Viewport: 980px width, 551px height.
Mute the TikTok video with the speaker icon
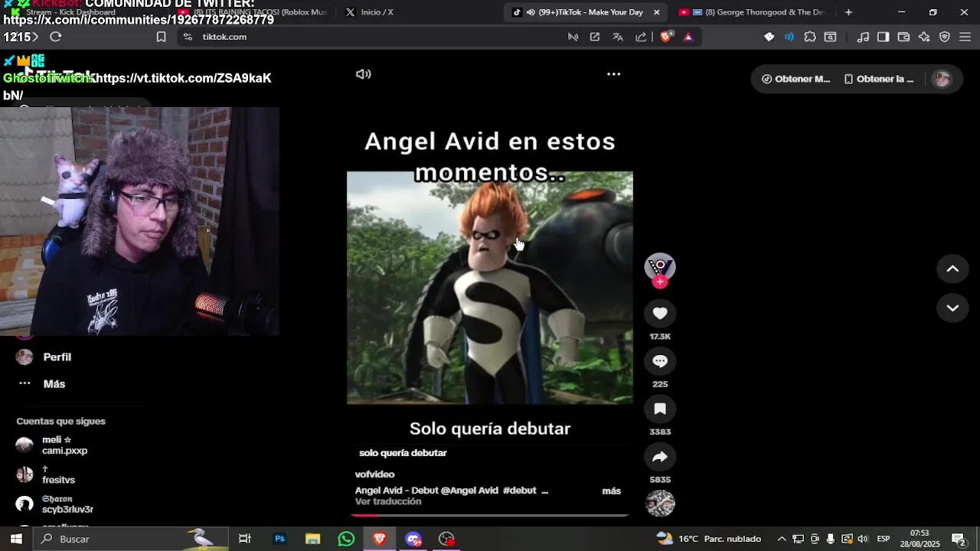pyautogui.click(x=364, y=74)
